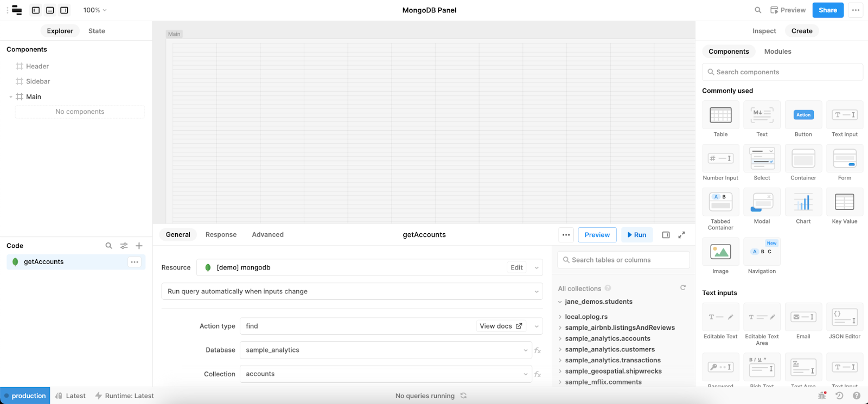Viewport: 868px width, 404px height.
Task: Focus the Search components field
Action: point(782,72)
